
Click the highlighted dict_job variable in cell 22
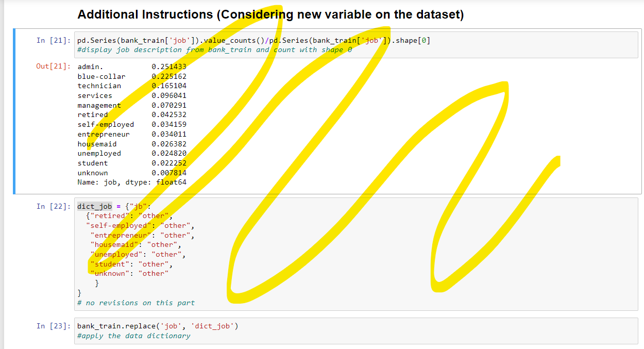95,206
